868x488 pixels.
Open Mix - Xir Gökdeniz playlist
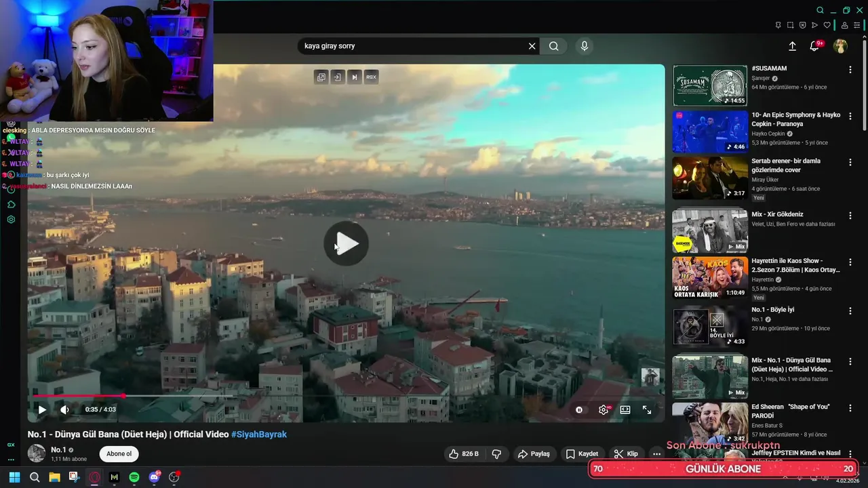(710, 231)
